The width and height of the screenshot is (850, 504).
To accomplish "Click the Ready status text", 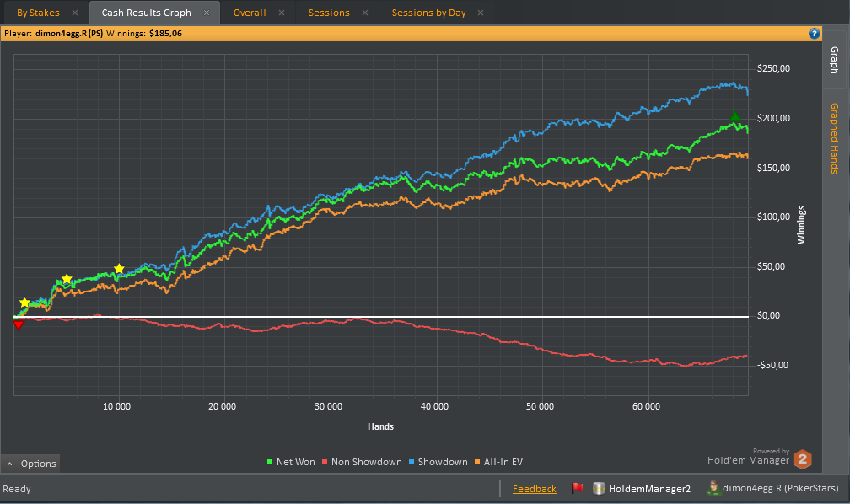I will (17, 489).
